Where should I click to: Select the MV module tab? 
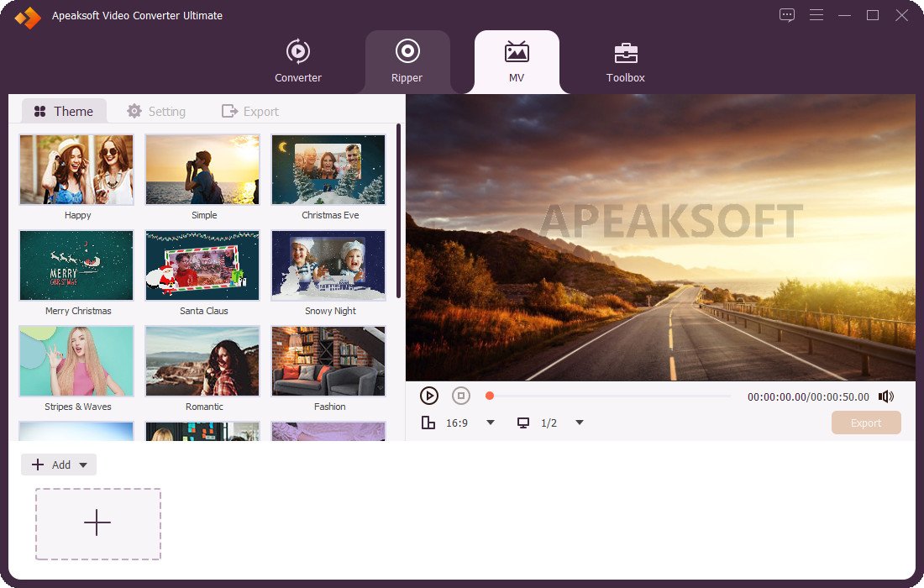(x=517, y=61)
